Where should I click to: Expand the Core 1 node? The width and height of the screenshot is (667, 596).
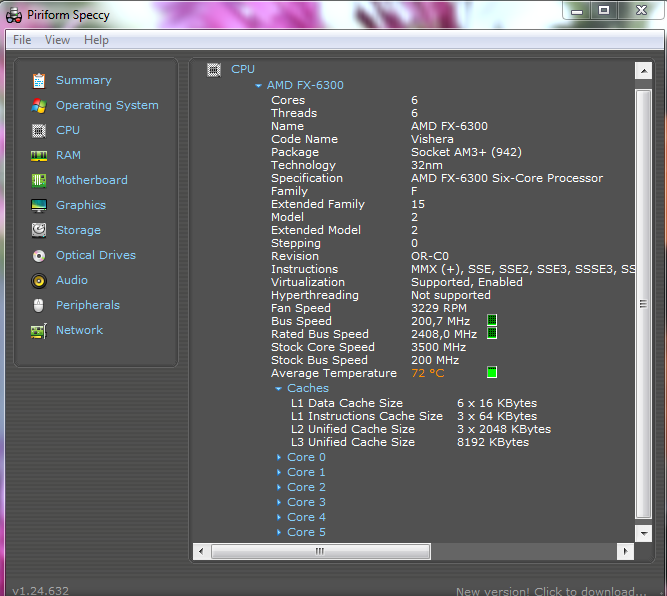(x=279, y=472)
